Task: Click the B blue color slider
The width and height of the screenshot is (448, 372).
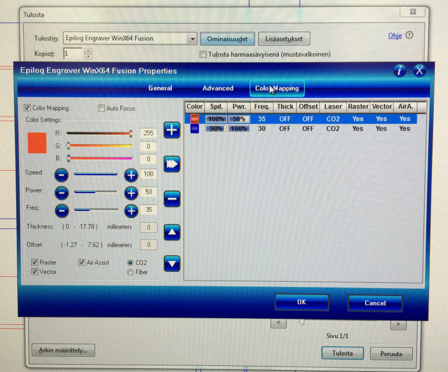Action: click(x=99, y=158)
